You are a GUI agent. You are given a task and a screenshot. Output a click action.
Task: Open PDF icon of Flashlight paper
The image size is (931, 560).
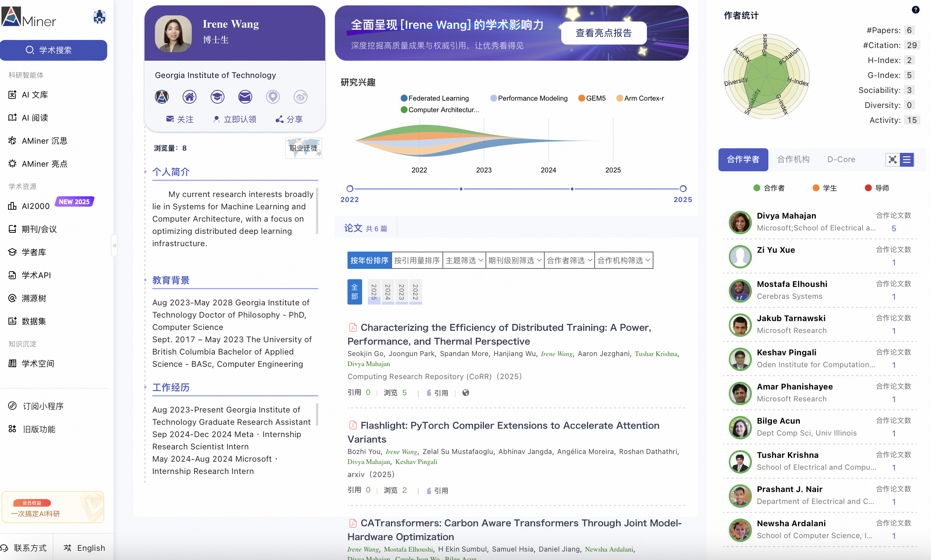coord(352,425)
